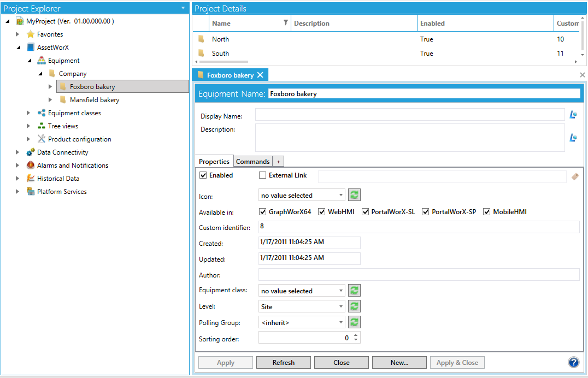Click the filter icon in Name column header
The image size is (588, 378).
[285, 23]
